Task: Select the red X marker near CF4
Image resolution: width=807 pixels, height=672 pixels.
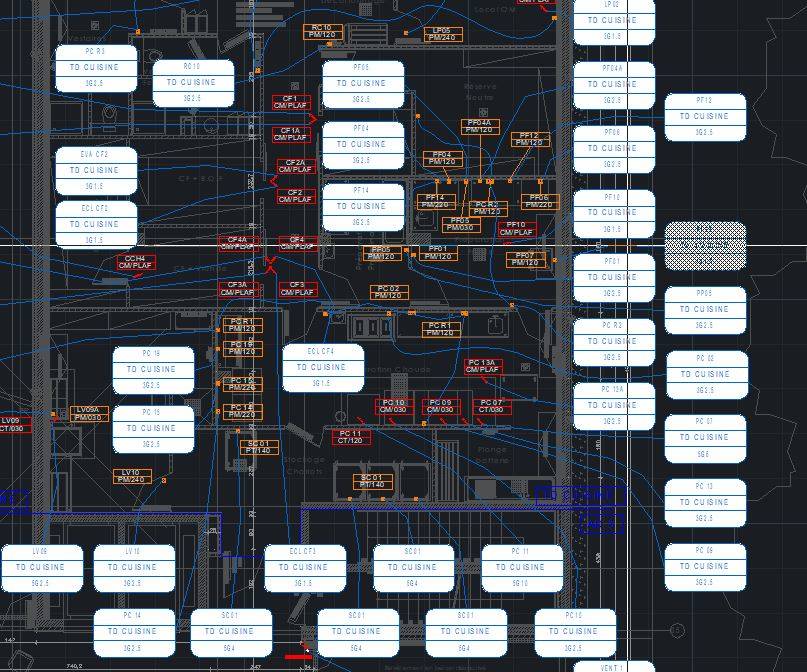Action: pos(269,265)
